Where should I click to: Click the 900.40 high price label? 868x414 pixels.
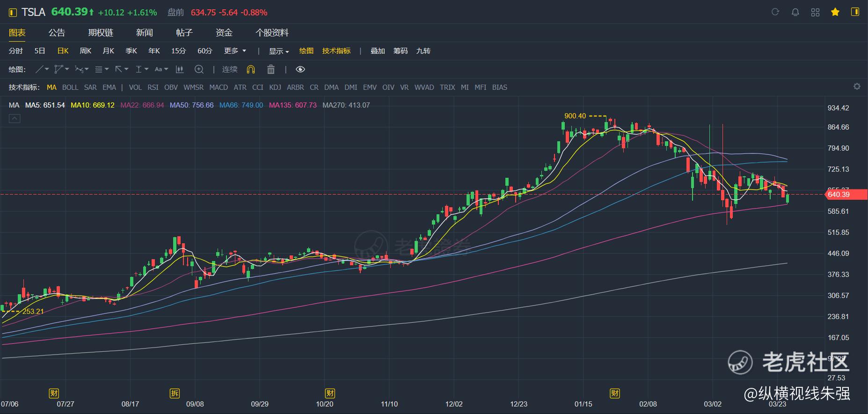[575, 116]
